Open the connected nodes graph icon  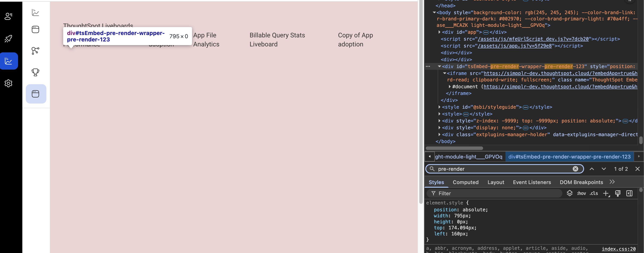35,51
